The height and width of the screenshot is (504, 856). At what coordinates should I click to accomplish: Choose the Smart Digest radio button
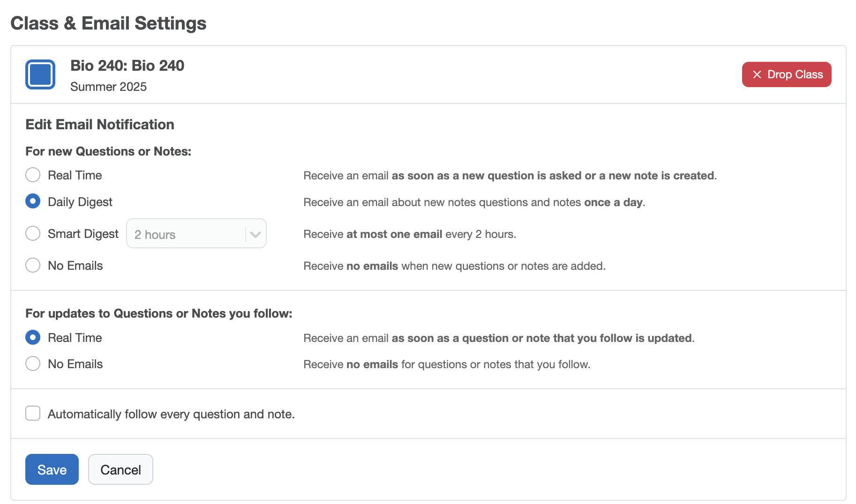33,233
